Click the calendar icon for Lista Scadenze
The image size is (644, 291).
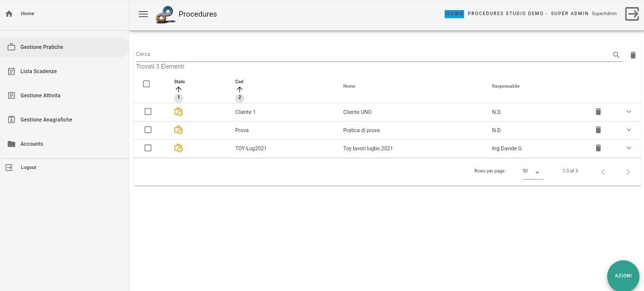(x=11, y=71)
